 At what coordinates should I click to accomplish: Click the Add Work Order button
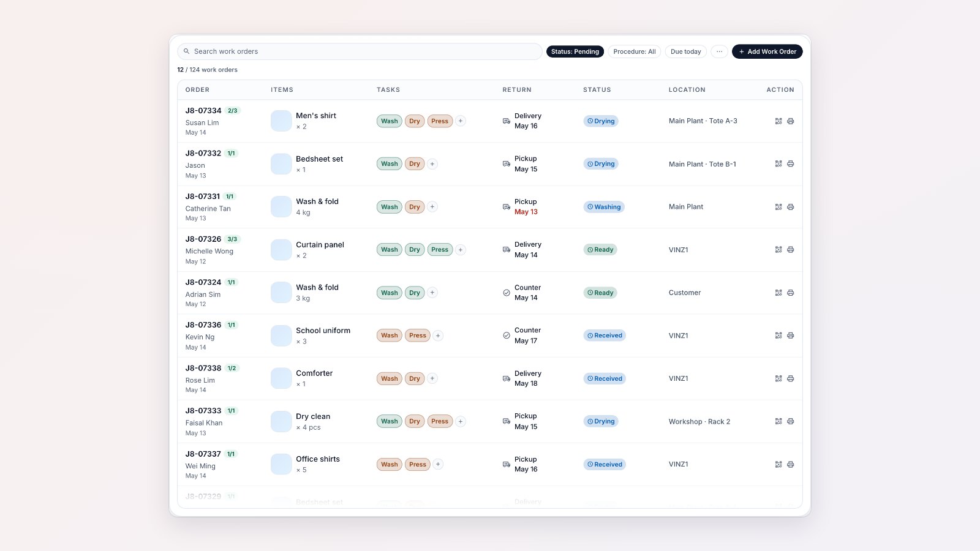(x=767, y=51)
